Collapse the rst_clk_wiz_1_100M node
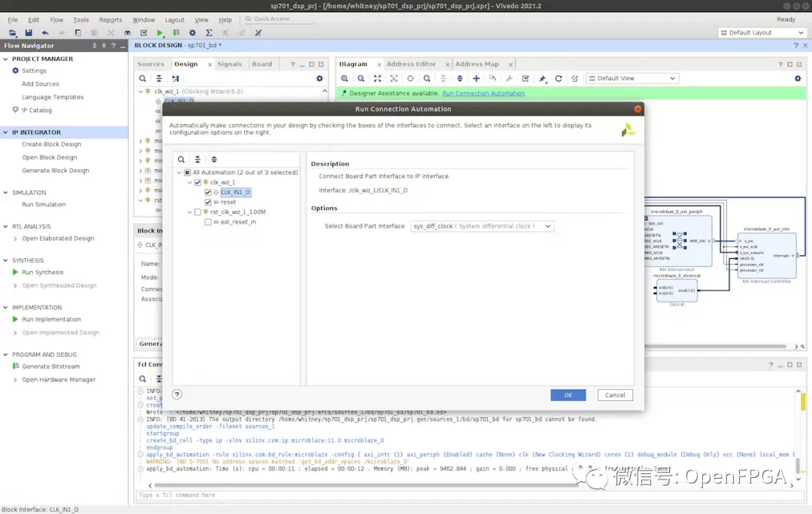The width and height of the screenshot is (812, 514). [x=189, y=212]
